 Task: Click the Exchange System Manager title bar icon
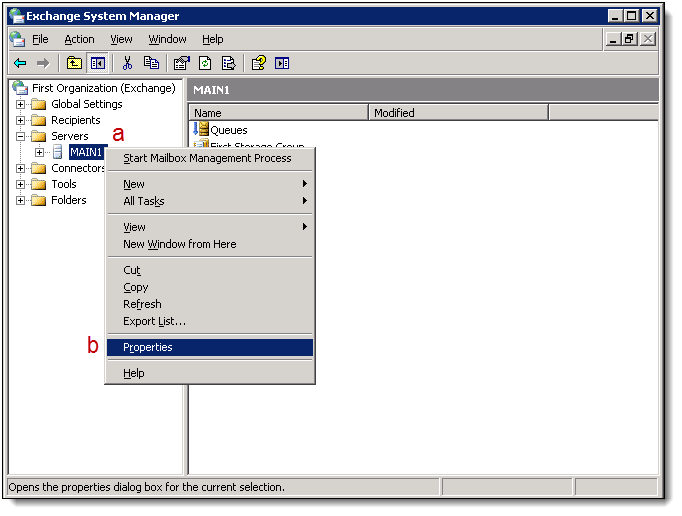pyautogui.click(x=17, y=16)
